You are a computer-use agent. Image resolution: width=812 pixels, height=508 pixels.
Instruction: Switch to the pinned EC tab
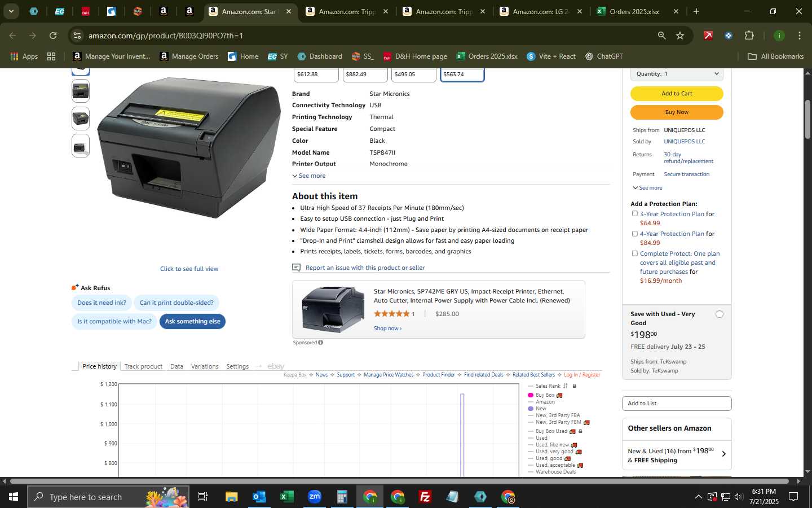point(59,11)
